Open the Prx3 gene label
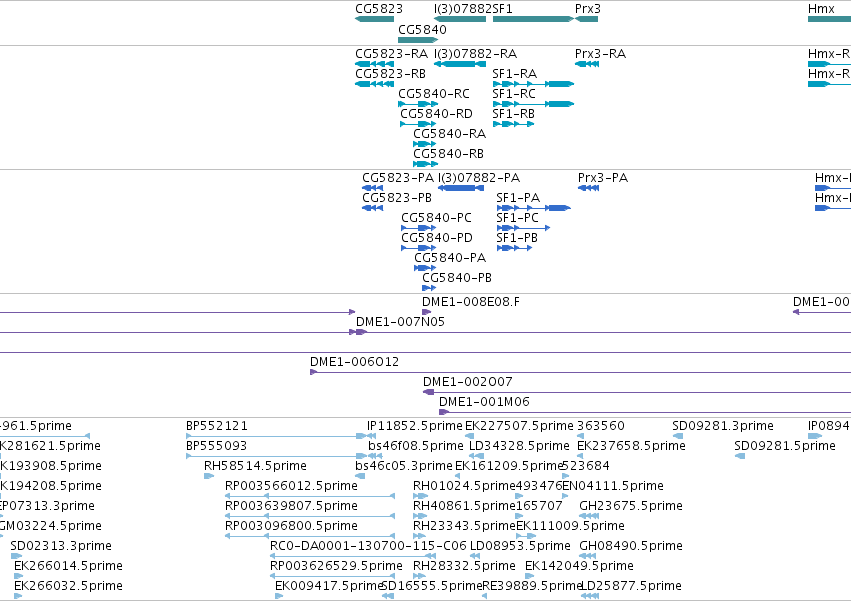Screen dimensions: 851x601 click(588, 9)
